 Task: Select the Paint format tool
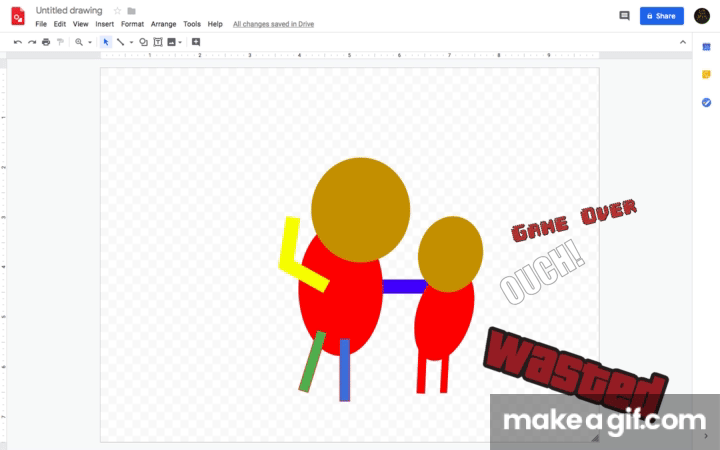(x=60, y=42)
